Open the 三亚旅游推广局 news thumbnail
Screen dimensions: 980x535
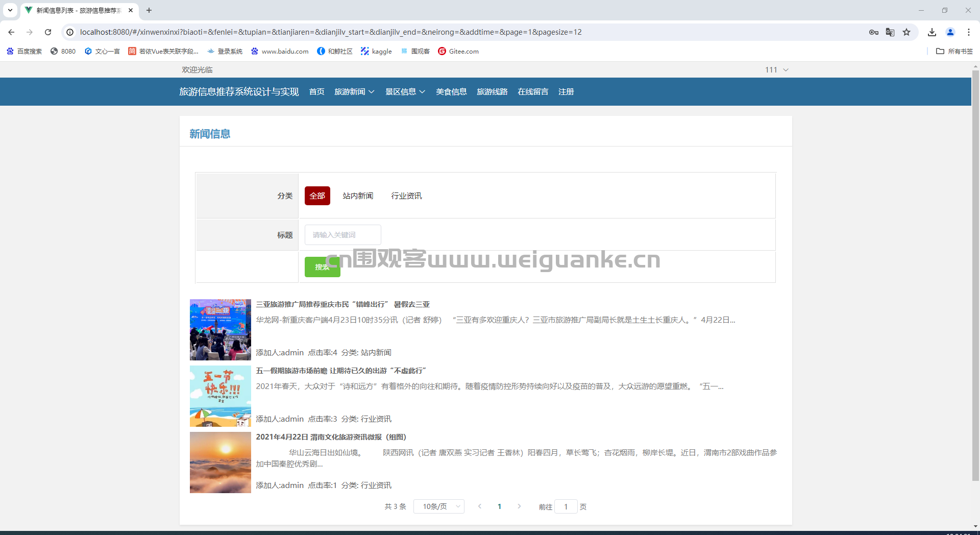tap(220, 330)
